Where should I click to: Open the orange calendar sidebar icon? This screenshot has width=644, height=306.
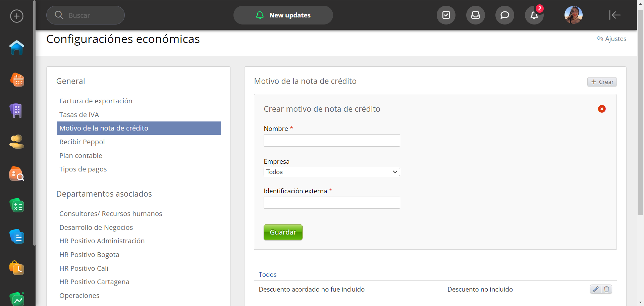coord(17,80)
